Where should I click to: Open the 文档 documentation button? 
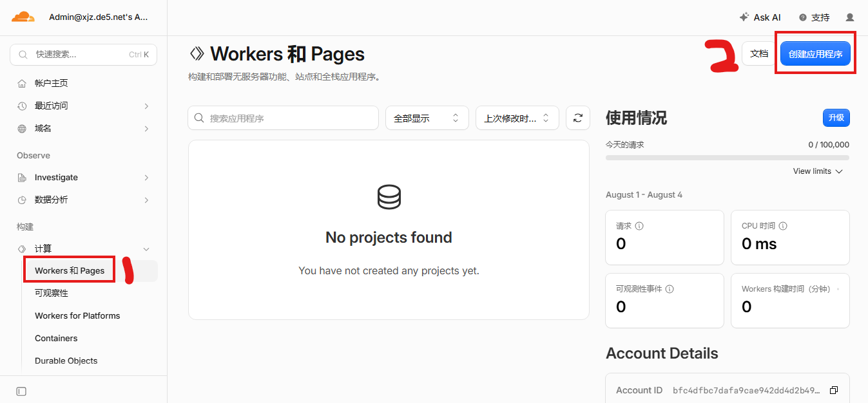[x=759, y=53]
